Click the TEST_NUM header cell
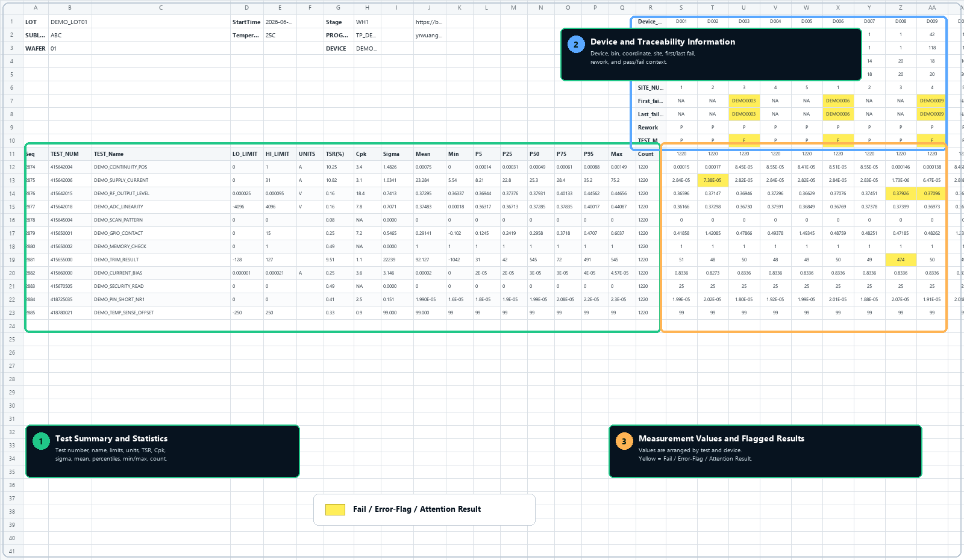 [x=70, y=154]
